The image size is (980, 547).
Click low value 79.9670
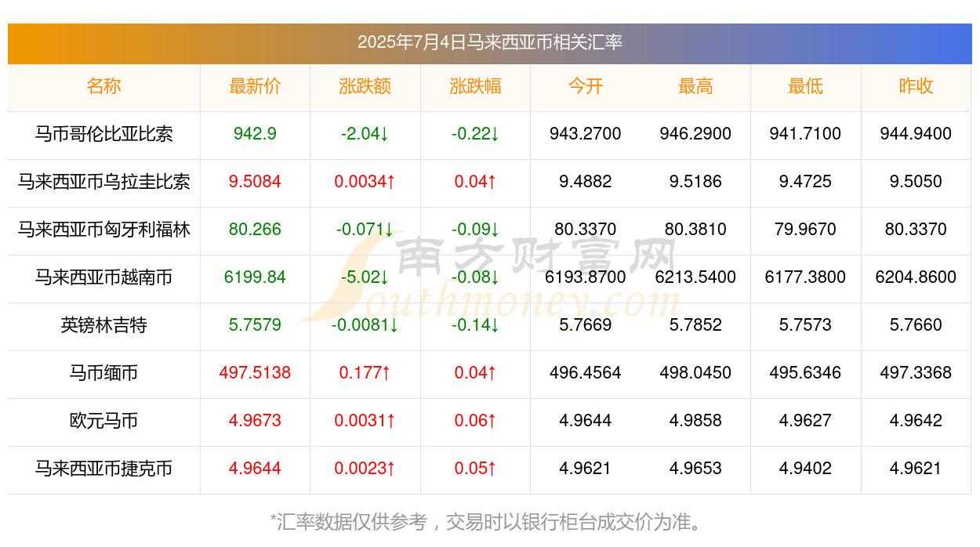click(806, 230)
